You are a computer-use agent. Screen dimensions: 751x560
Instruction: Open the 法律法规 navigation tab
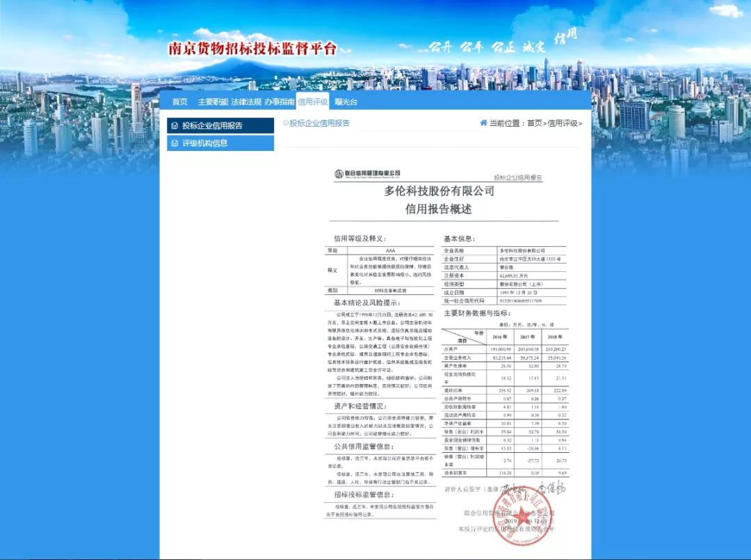coord(246,102)
